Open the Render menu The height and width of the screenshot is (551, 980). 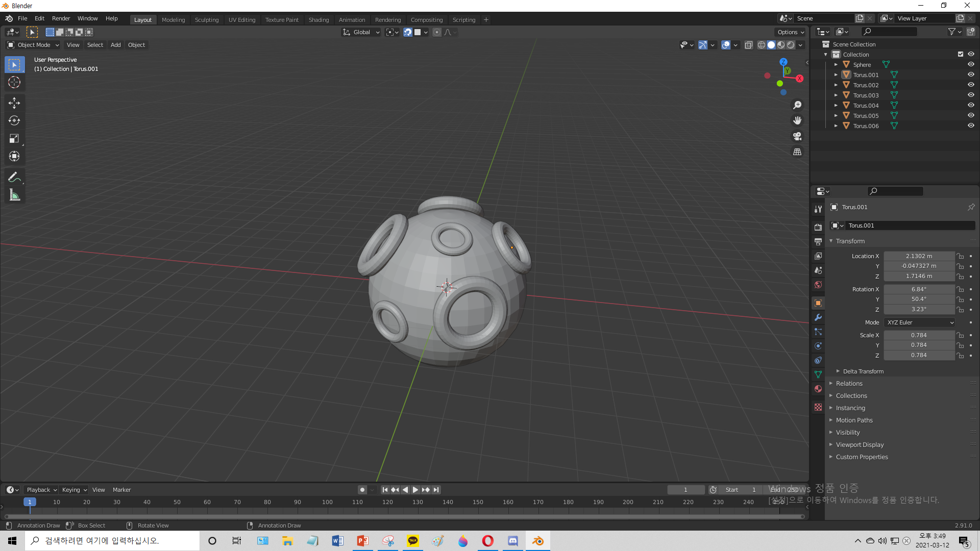pyautogui.click(x=61, y=18)
